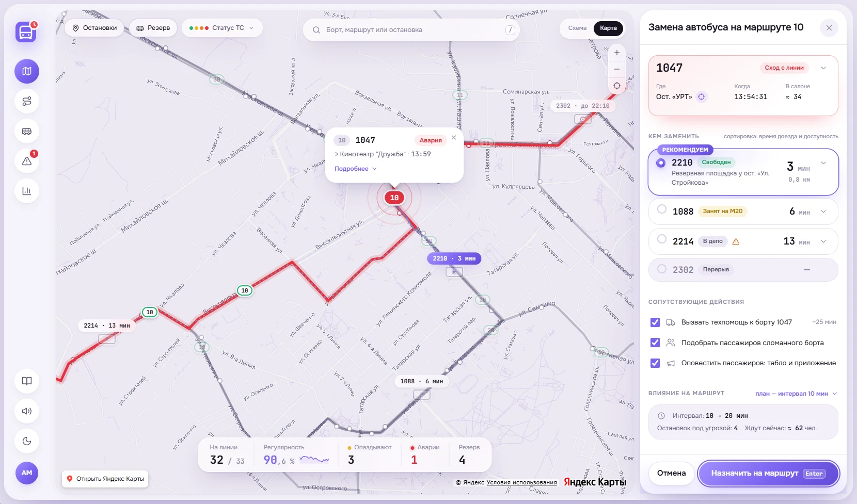Viewport: 857px width, 504px height.
Task: Switch to the Схема view
Action: [577, 28]
